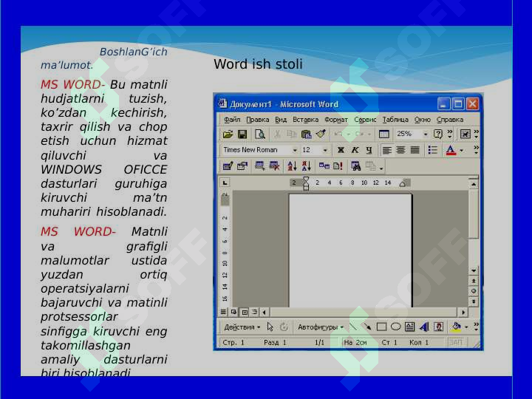Click the ЗАП indicator in status bar
The height and width of the screenshot is (399, 532).
pyautogui.click(x=455, y=342)
